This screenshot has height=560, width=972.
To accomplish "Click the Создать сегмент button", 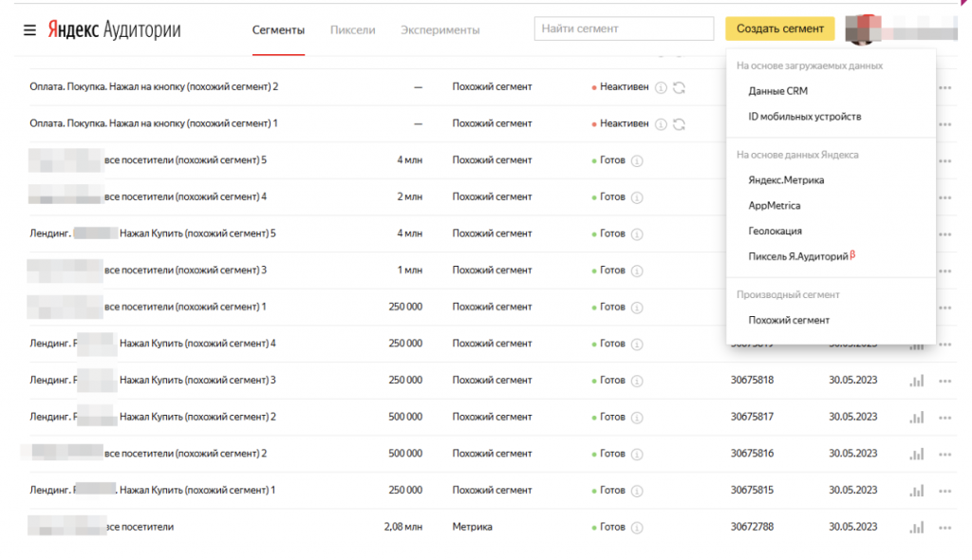I will click(x=780, y=28).
